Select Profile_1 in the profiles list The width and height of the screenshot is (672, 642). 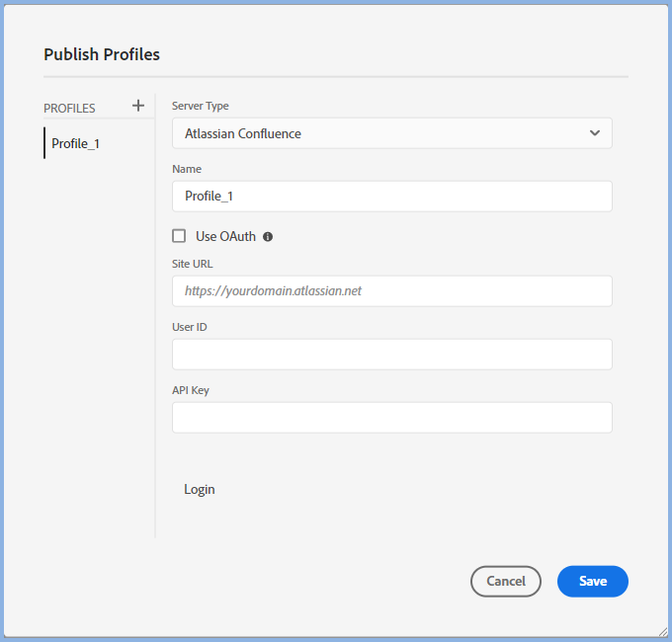coord(76,143)
